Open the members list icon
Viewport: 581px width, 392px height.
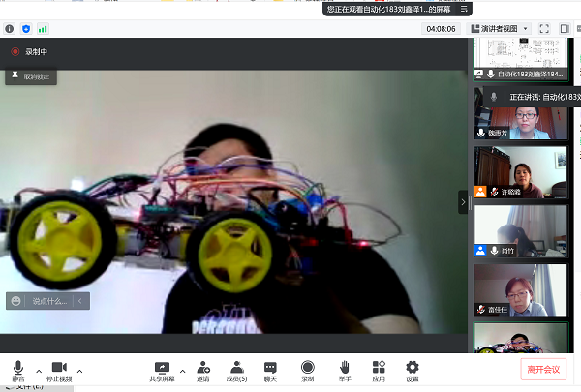coord(236,369)
